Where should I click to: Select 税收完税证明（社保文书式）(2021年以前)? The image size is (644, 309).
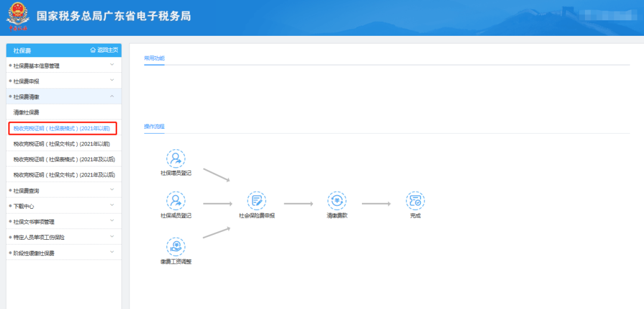click(x=64, y=143)
